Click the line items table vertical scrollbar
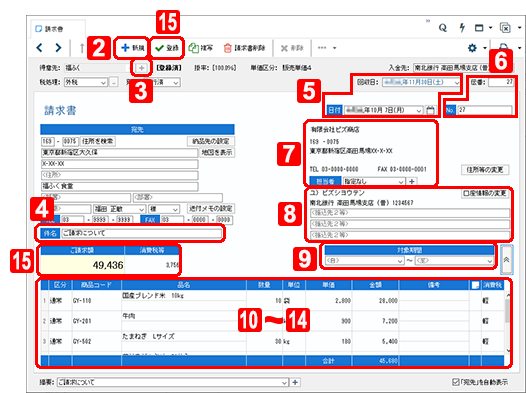 point(508,323)
